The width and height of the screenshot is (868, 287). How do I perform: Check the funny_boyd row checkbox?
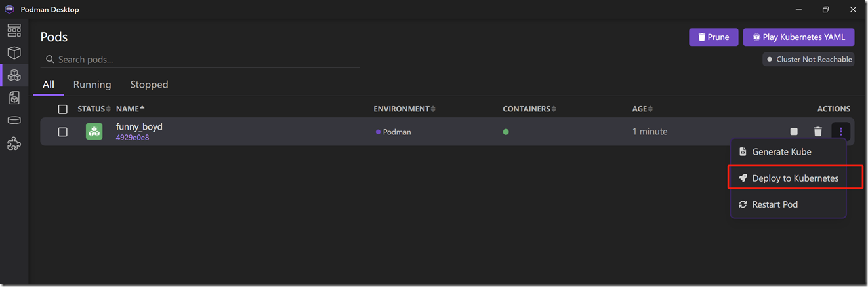[63, 132]
